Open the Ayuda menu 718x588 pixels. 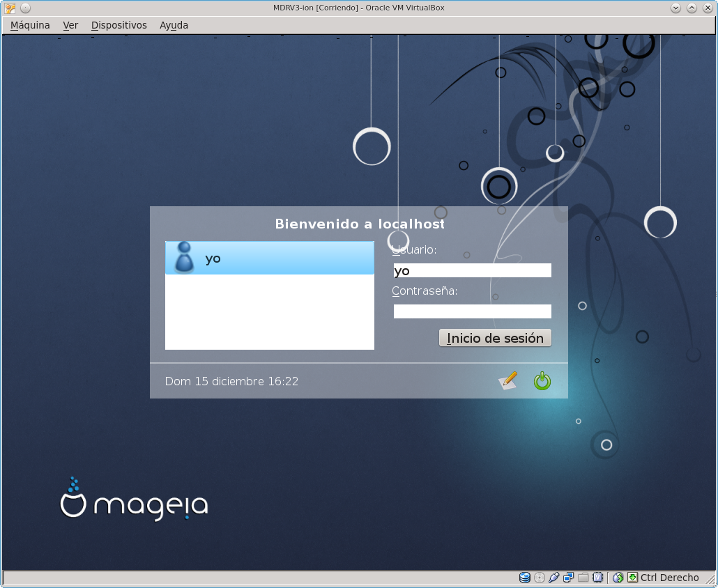(174, 25)
